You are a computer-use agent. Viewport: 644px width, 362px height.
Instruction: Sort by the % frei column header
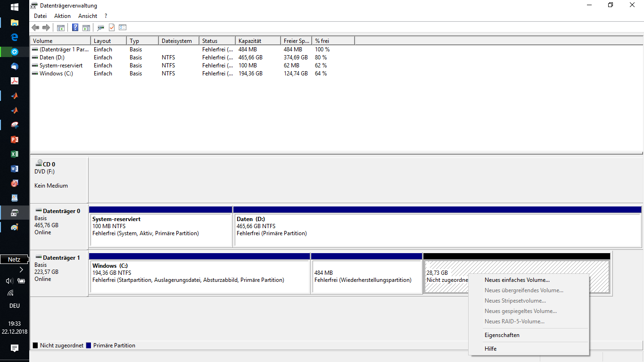coord(333,41)
